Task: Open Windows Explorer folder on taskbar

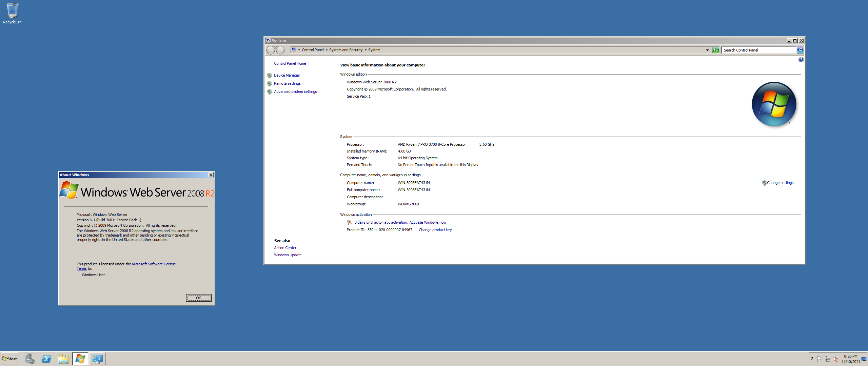Action: [x=63, y=359]
